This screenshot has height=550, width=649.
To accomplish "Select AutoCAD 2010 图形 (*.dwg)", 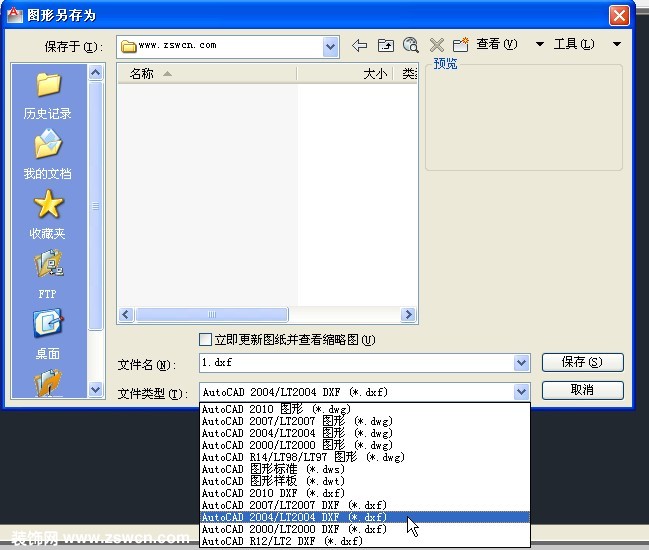I will [x=365, y=409].
